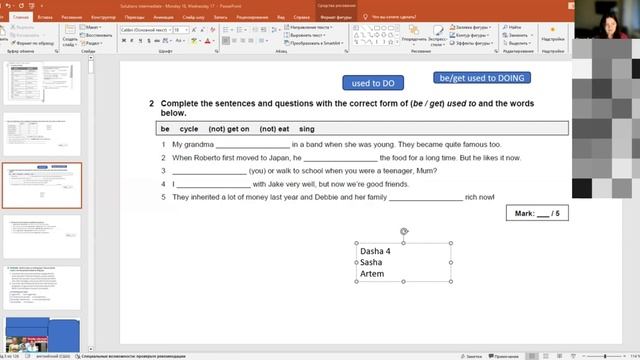
Task: Adjust the zoom slider in status bar
Action: (605, 356)
